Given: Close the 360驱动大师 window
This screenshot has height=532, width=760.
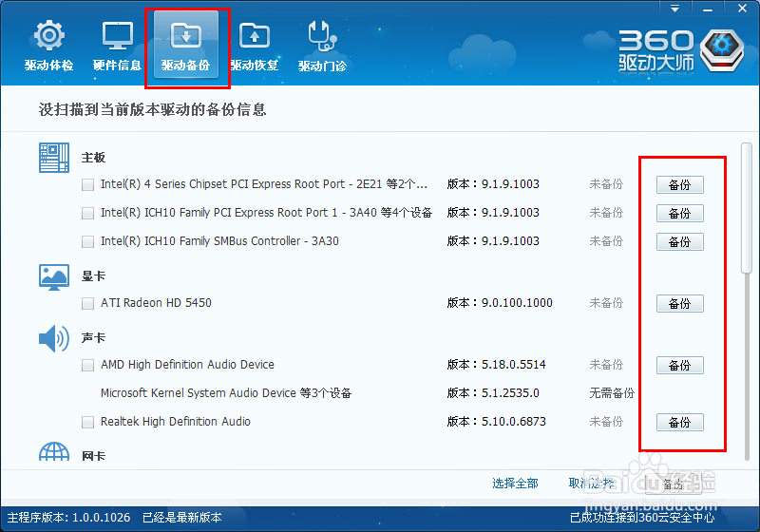Looking at the screenshot, I should [x=742, y=9].
